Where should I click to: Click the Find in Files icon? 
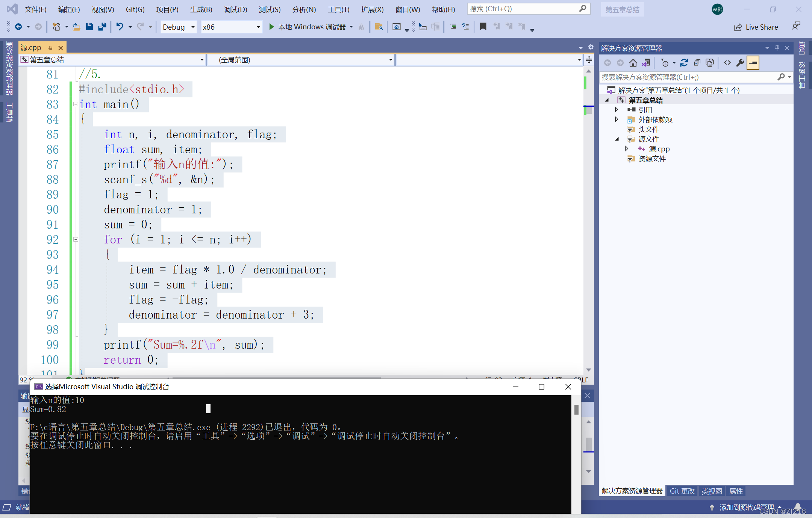pos(379,27)
